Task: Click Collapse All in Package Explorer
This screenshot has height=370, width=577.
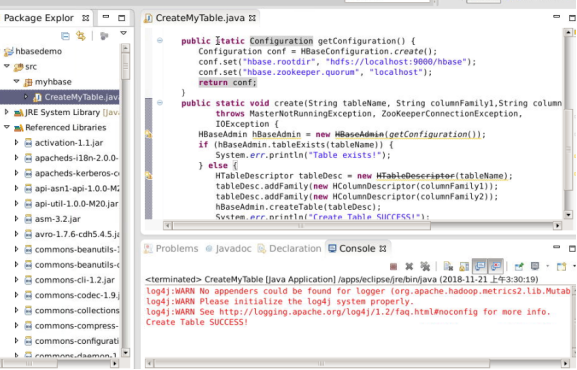Action: click(65, 36)
